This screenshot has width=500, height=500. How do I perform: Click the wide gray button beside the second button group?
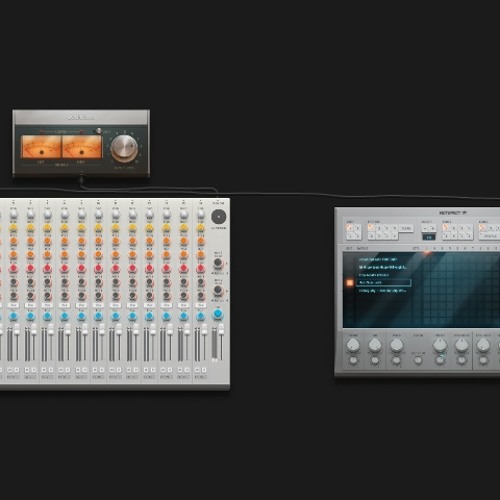[x=406, y=228]
